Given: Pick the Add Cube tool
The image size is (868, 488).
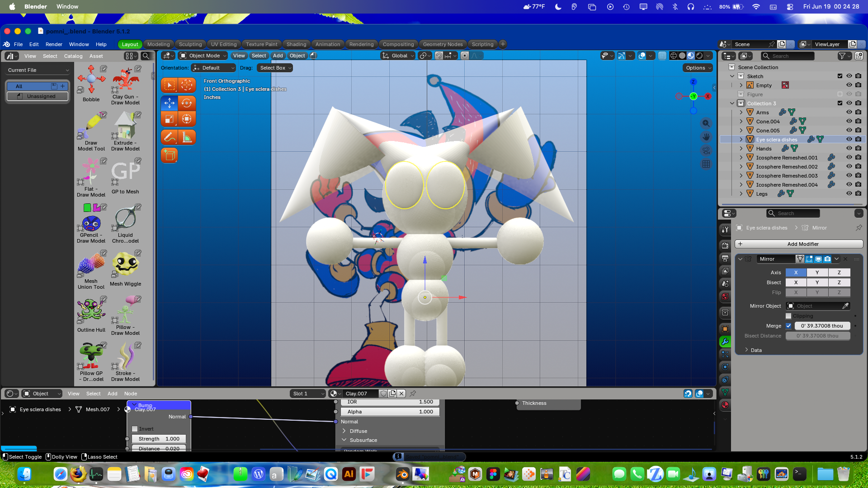Looking at the screenshot, I should (170, 155).
